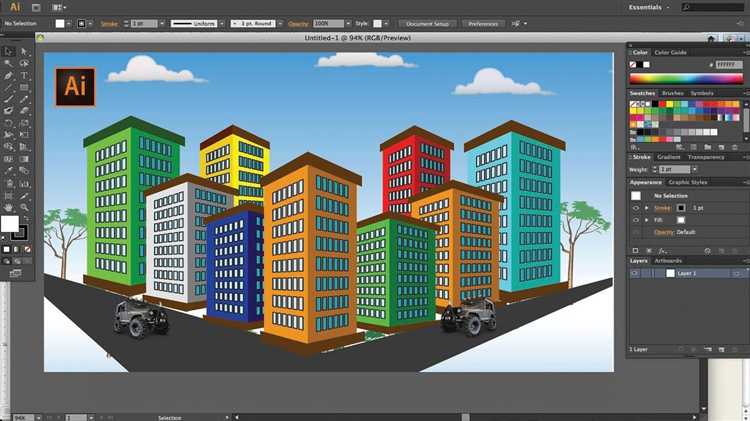Screen dimensions: 750x421
Task: Select the Hand tool
Action: click(9, 208)
